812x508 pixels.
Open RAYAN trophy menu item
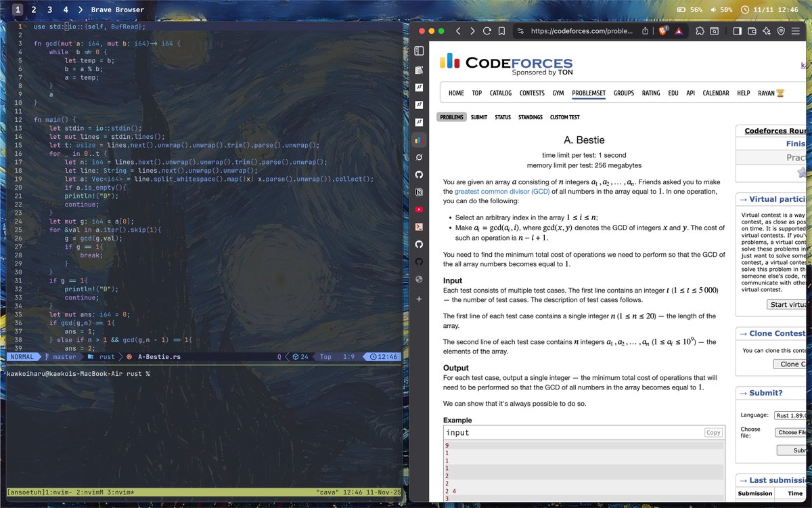click(x=771, y=93)
